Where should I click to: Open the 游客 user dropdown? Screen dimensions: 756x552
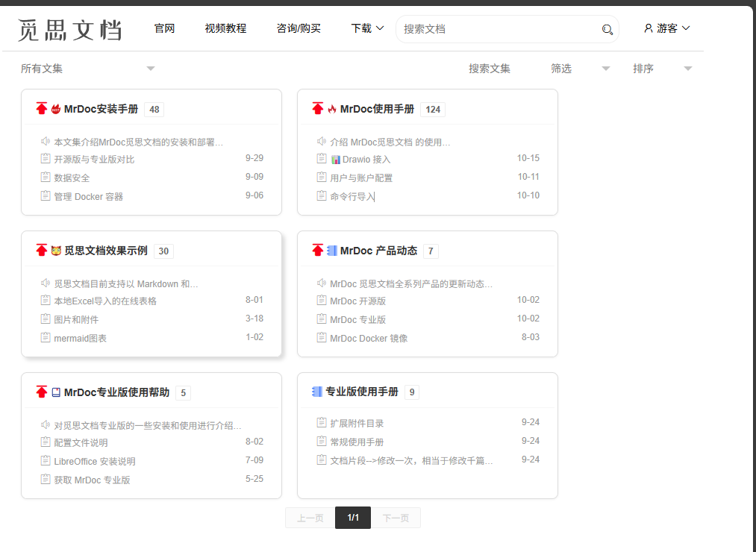click(x=666, y=28)
